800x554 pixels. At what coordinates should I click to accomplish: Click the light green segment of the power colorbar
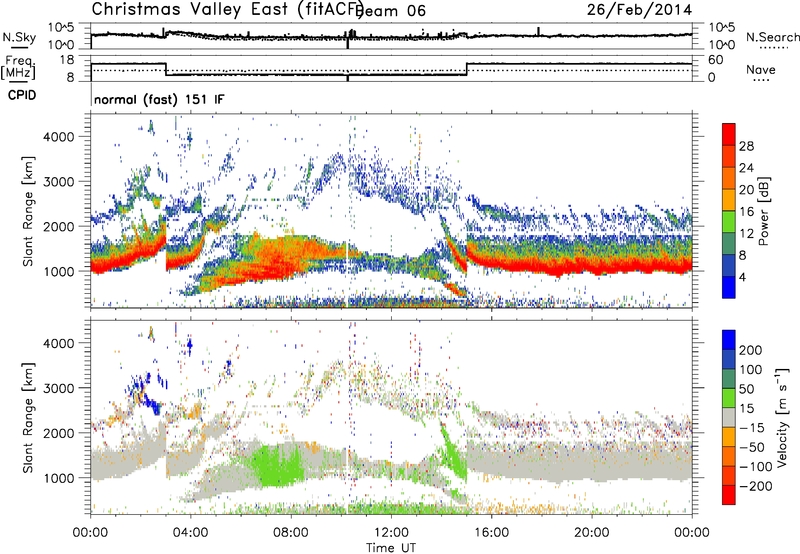click(729, 221)
